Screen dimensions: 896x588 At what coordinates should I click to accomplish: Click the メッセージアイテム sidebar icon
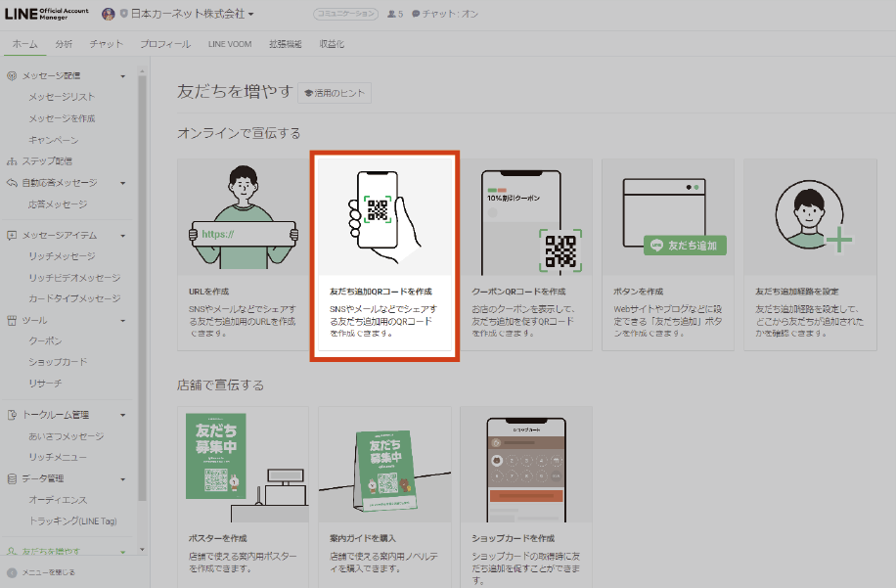pyautogui.click(x=12, y=236)
